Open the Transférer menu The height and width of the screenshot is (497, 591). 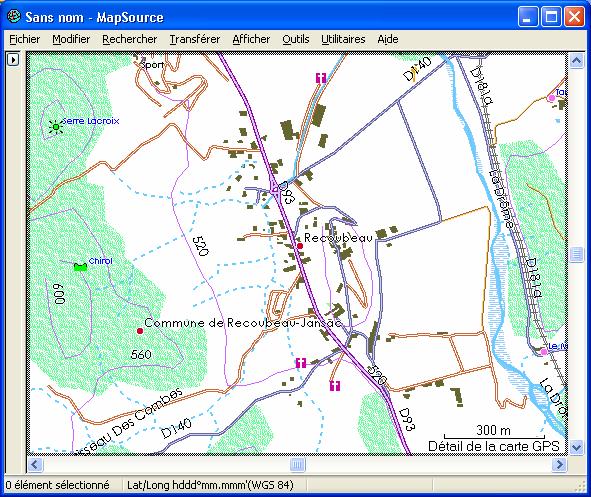click(x=195, y=39)
